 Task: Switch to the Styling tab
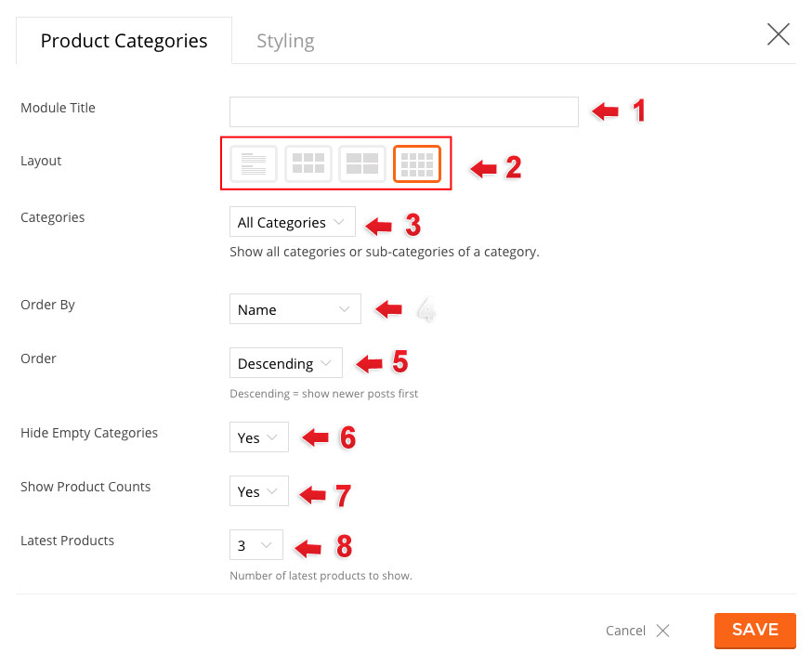(285, 41)
